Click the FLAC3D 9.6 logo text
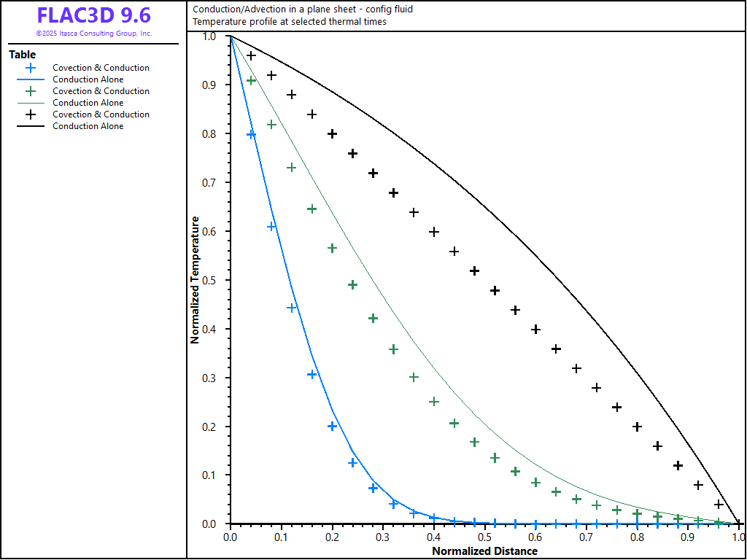The image size is (747, 560). coord(93,15)
